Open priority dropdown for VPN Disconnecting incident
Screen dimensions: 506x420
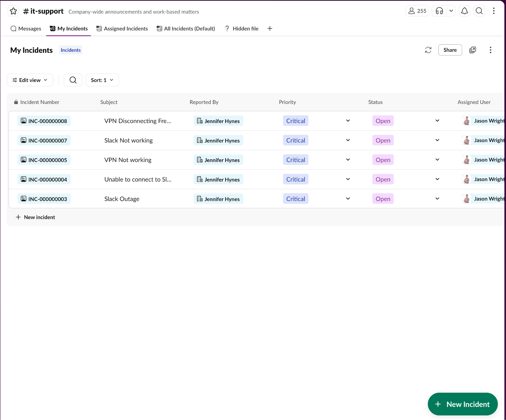click(348, 120)
